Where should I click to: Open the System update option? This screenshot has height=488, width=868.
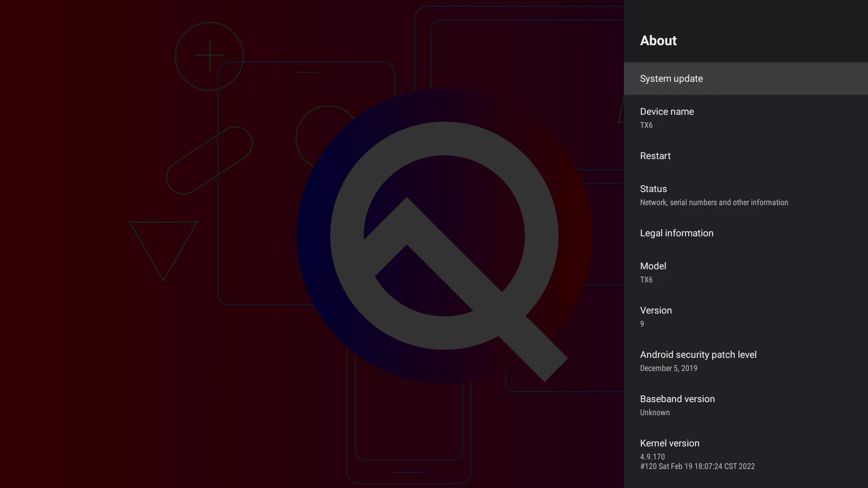pyautogui.click(x=745, y=79)
